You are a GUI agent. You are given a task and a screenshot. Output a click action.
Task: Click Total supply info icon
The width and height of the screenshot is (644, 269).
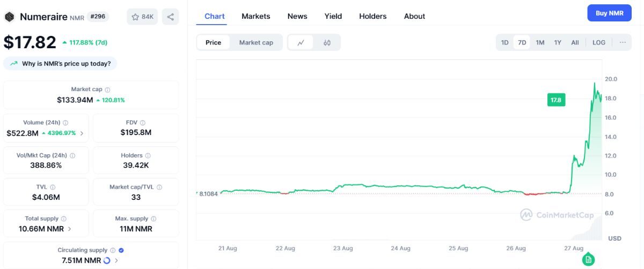point(64,219)
